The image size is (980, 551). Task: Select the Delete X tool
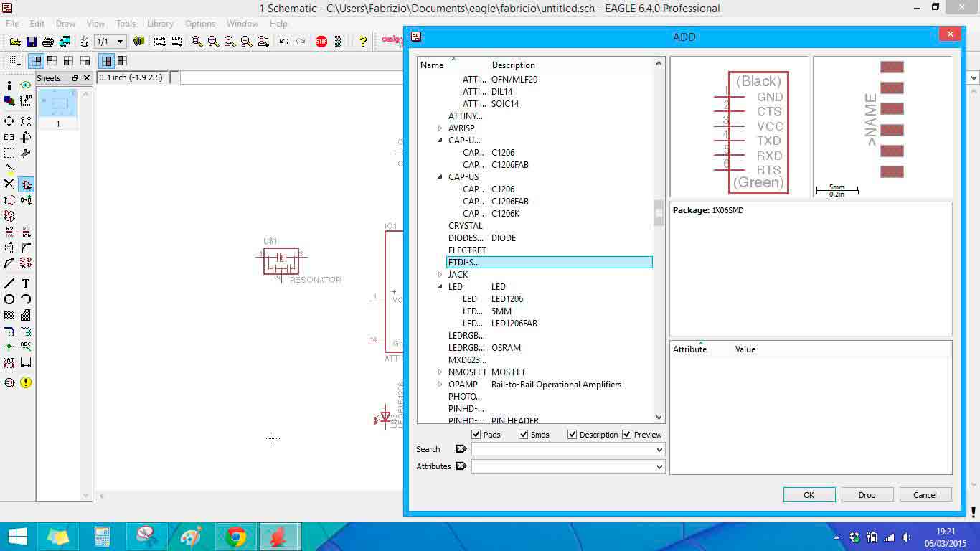(x=9, y=184)
